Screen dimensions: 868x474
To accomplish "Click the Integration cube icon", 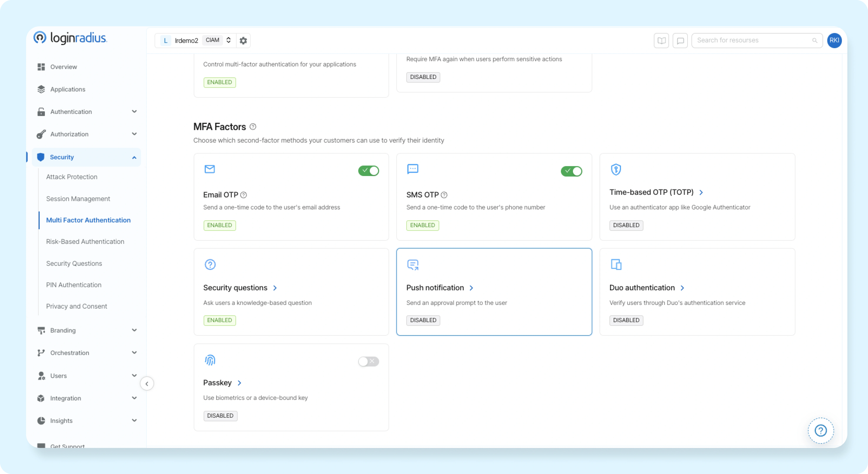I will tap(41, 398).
